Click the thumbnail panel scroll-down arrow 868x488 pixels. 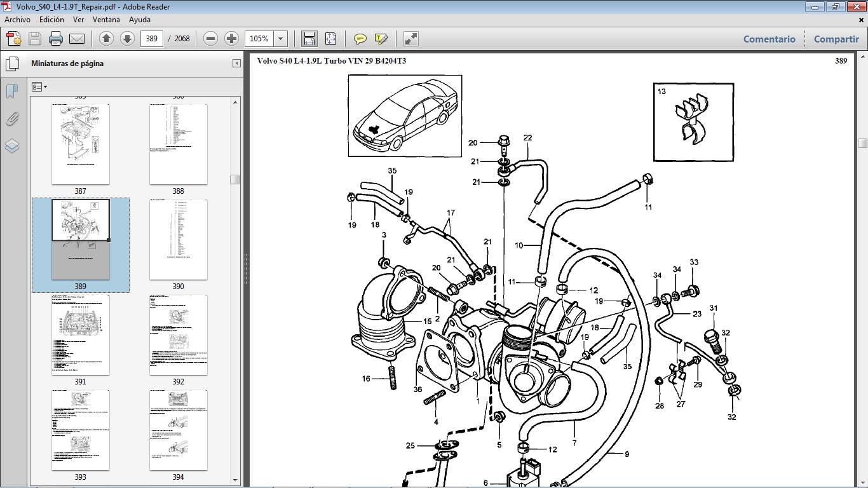(x=235, y=480)
